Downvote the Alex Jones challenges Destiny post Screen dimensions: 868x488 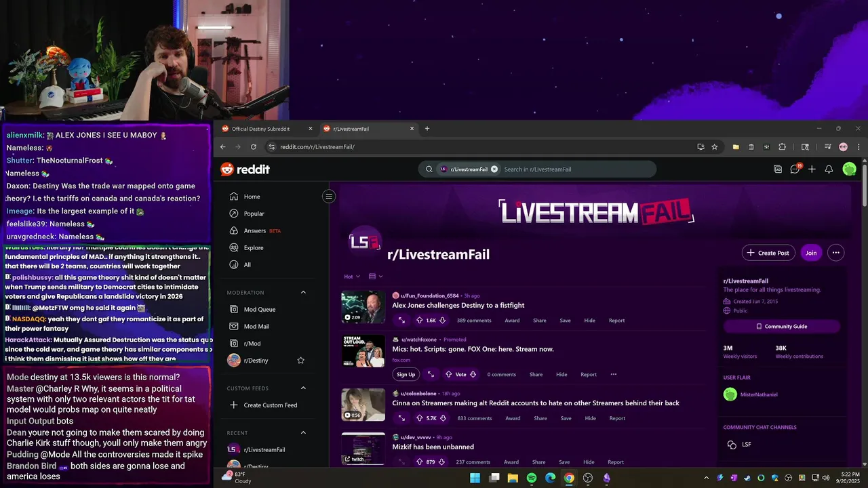[441, 321]
